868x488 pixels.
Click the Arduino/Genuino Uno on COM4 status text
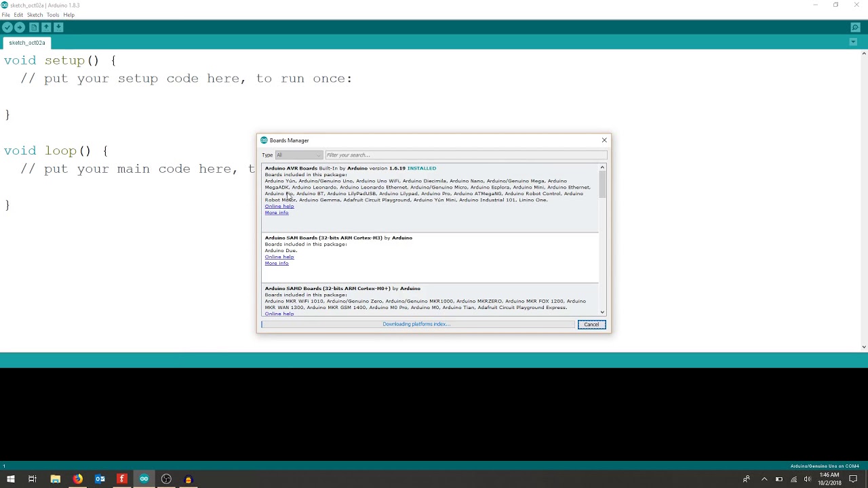point(825,466)
